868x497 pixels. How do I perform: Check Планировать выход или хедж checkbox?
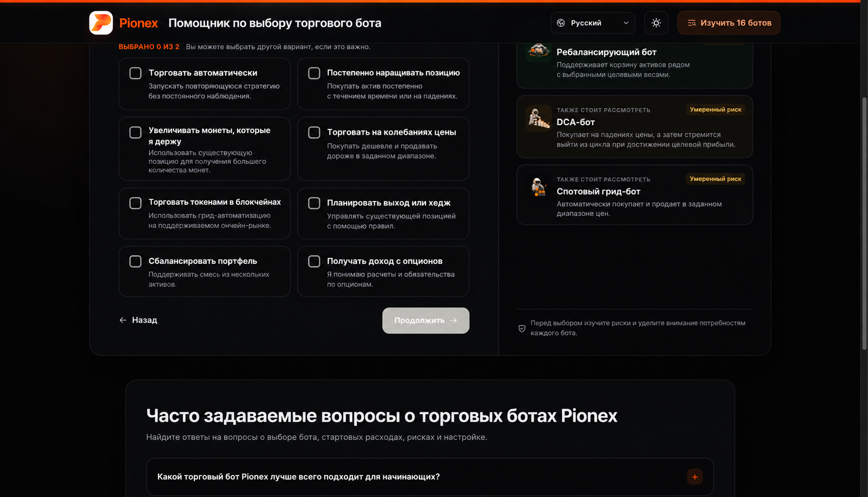[314, 203]
